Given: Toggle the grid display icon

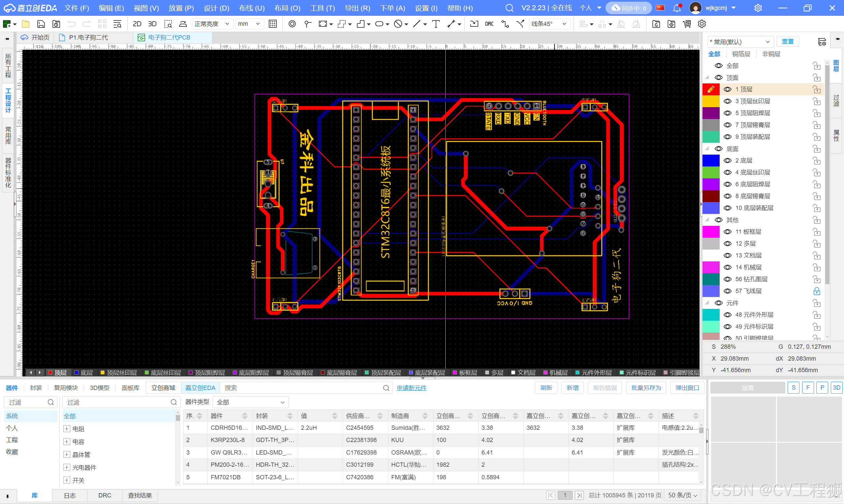Looking at the screenshot, I should (x=272, y=24).
